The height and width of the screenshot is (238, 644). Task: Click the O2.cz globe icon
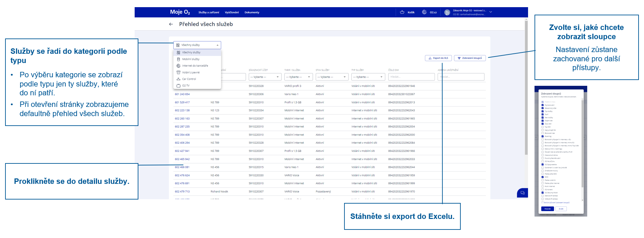pos(424,12)
